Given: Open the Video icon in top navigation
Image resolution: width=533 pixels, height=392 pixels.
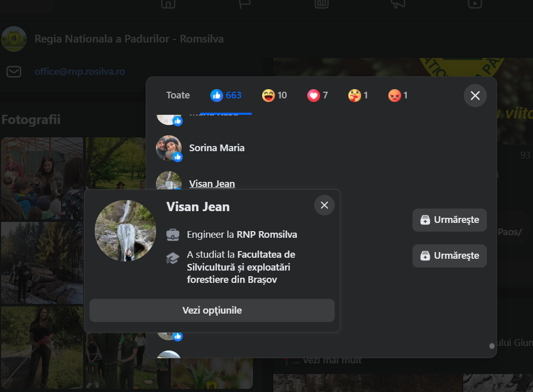Looking at the screenshot, I should click(475, 3).
